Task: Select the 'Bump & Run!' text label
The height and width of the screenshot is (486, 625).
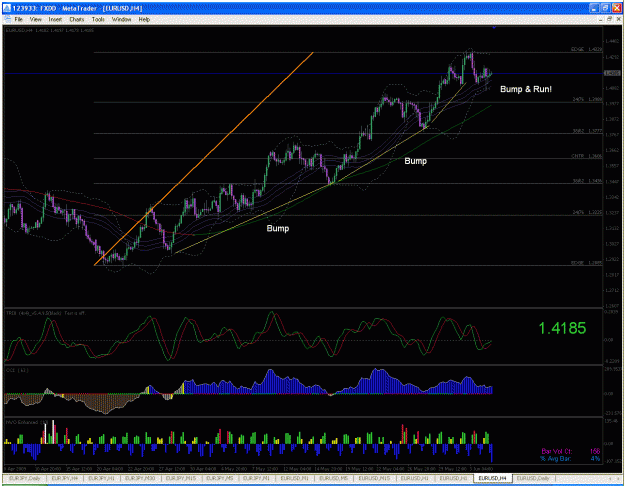Action: (x=526, y=89)
